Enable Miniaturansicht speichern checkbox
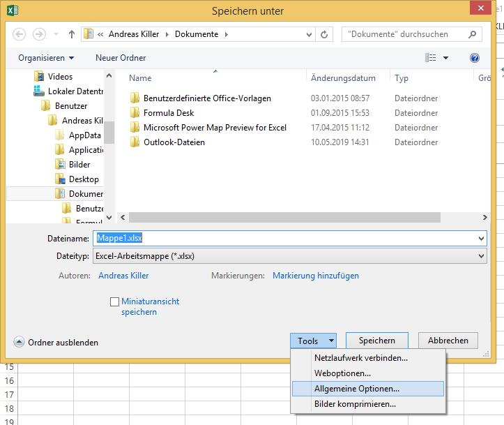Screen dimensions: 504x425 [x=115, y=302]
